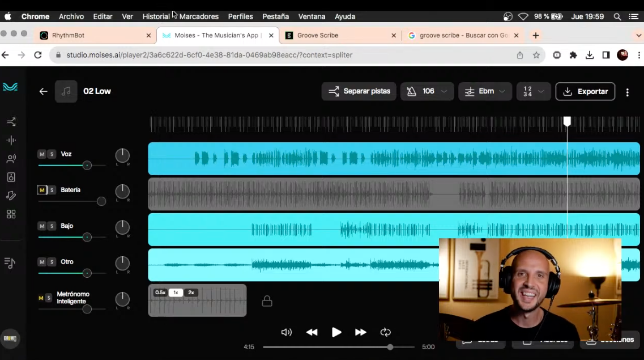Viewport: 644px width, 360px height.
Task: Click the Voz pan knob
Action: click(x=122, y=156)
